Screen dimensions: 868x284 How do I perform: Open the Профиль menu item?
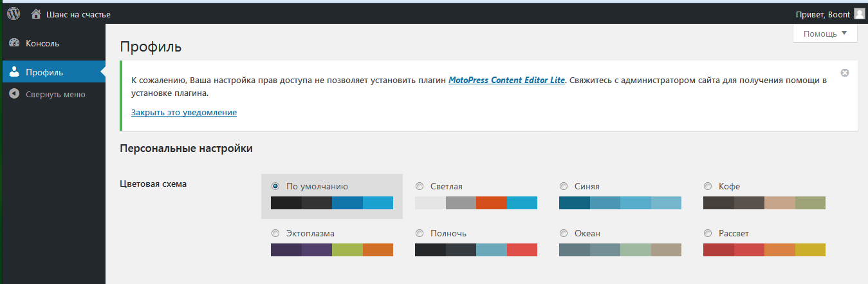(44, 72)
